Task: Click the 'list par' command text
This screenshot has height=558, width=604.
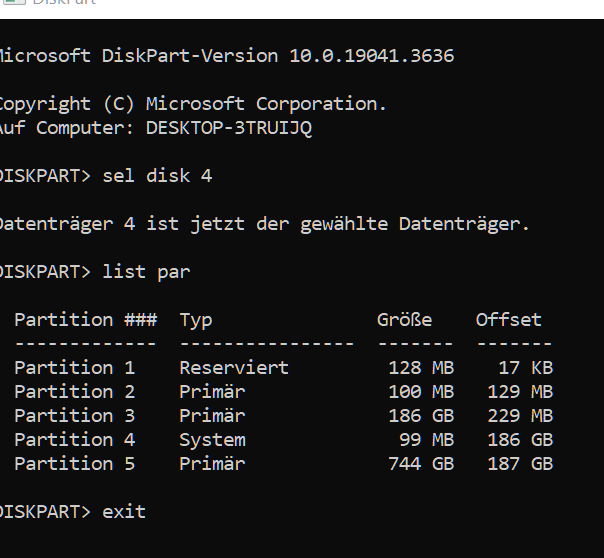Action: pos(146,272)
